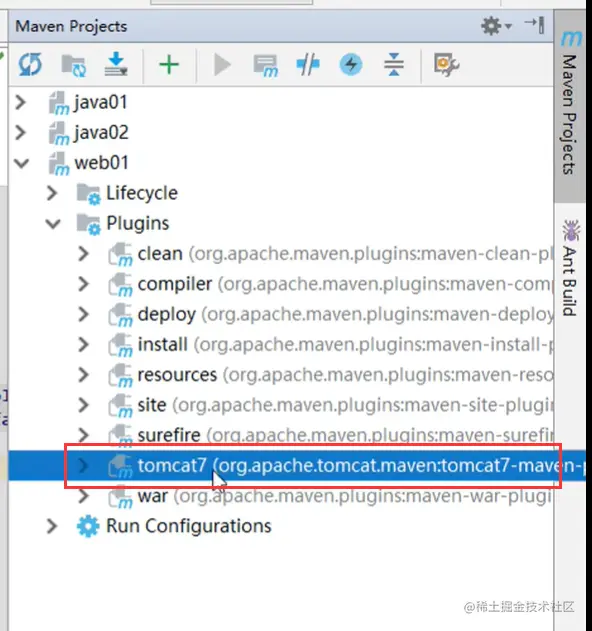Click Download Sources and Documentation icon

pyautogui.click(x=116, y=64)
